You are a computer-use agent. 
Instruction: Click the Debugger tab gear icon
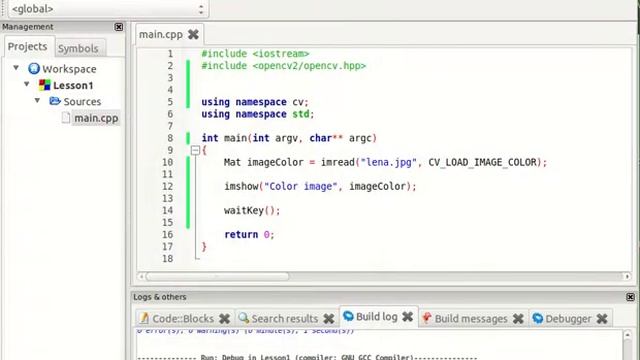(x=538, y=318)
